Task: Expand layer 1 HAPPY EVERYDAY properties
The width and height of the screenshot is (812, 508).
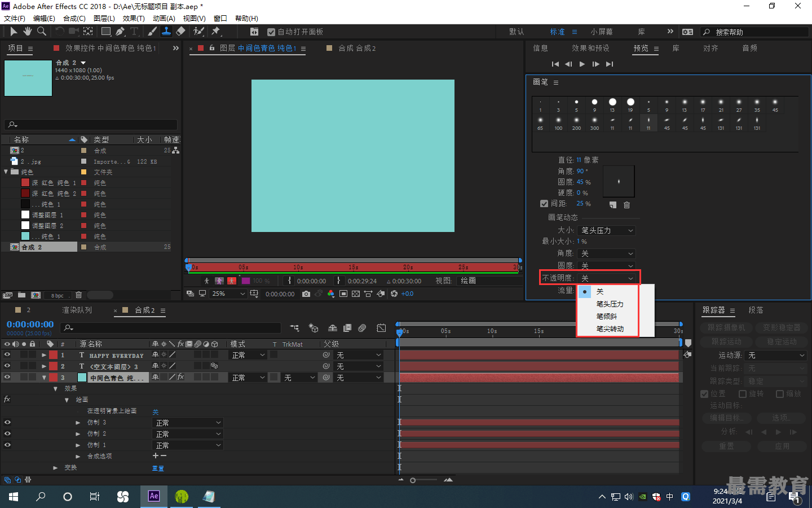Action: 44,355
